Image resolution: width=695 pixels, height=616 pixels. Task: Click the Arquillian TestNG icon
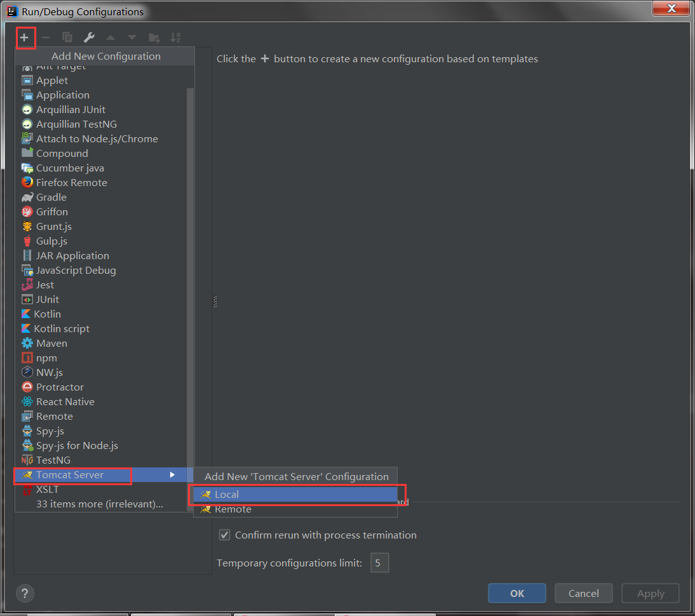[x=27, y=124]
